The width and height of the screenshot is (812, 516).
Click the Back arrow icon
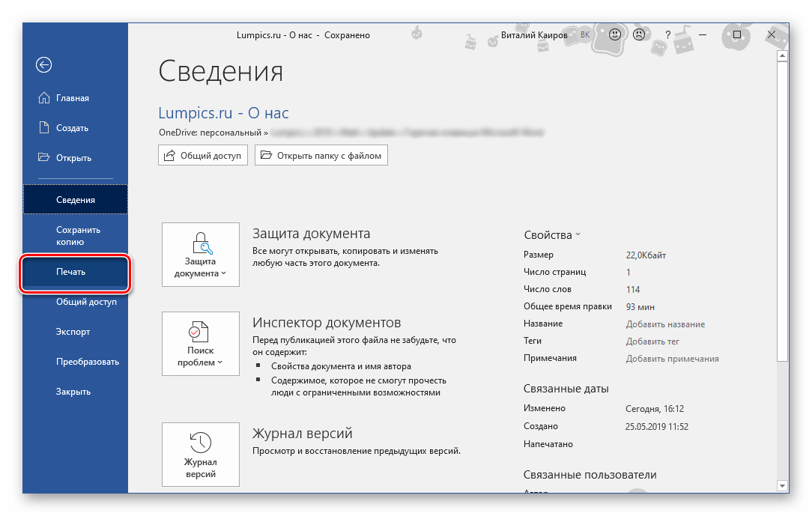click(43, 65)
